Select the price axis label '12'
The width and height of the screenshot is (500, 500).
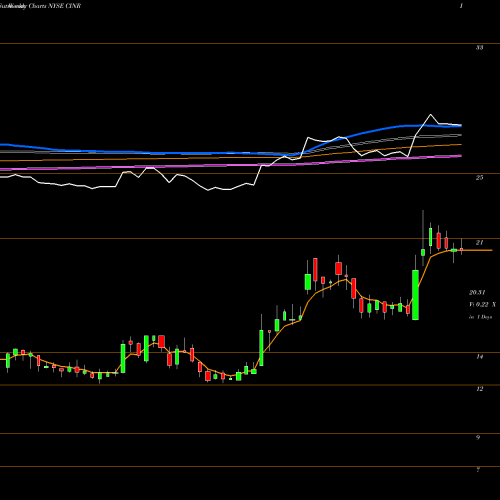479,389
